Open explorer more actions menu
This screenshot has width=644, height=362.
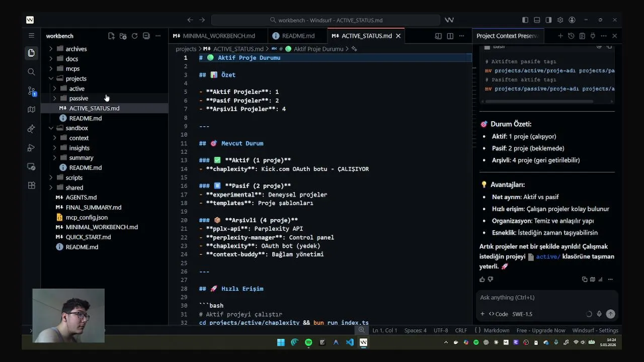click(x=158, y=36)
